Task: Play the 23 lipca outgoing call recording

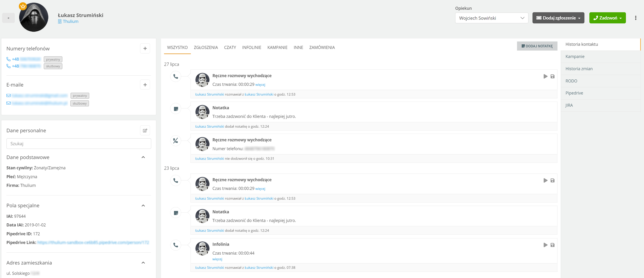Action: (x=545, y=181)
